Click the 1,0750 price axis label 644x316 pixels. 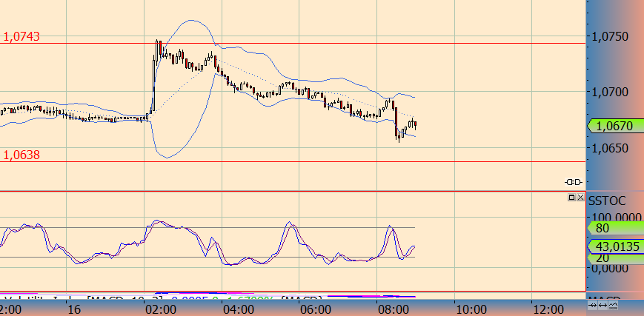pyautogui.click(x=610, y=36)
